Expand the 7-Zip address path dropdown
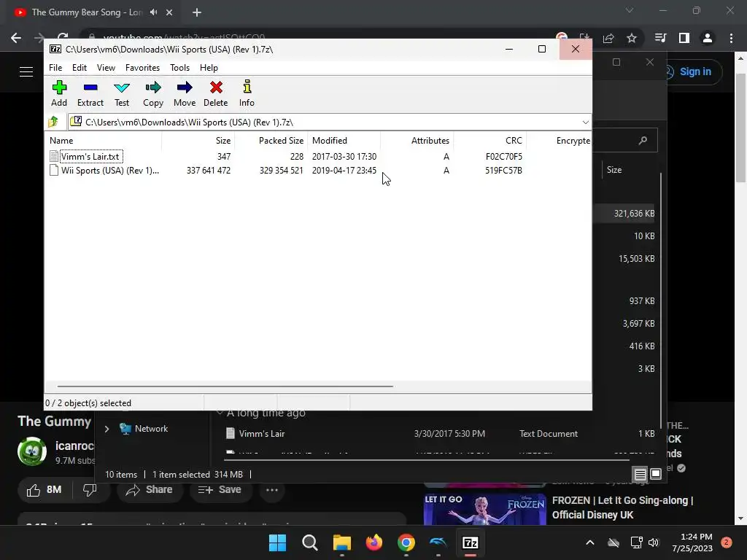This screenshot has height=560, width=747. (585, 122)
